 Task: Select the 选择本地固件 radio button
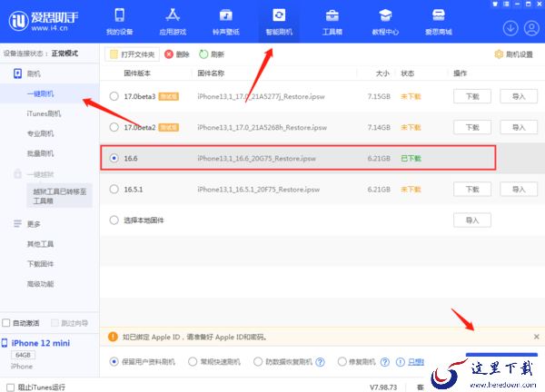pos(114,220)
